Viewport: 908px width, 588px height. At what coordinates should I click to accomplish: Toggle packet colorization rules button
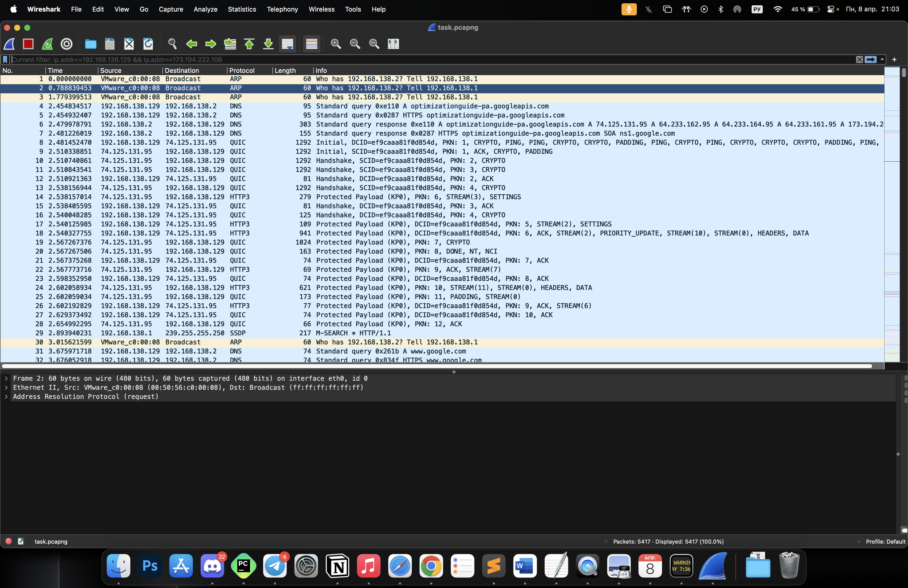click(x=312, y=44)
